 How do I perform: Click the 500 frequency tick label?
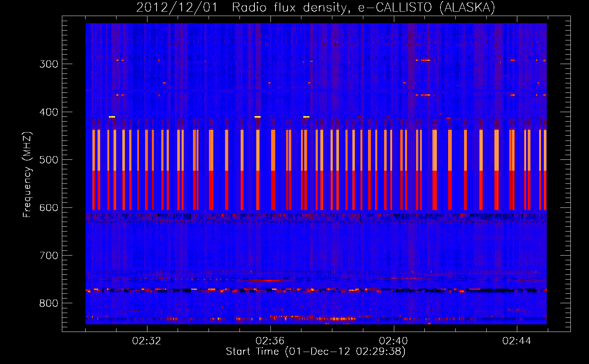point(49,160)
